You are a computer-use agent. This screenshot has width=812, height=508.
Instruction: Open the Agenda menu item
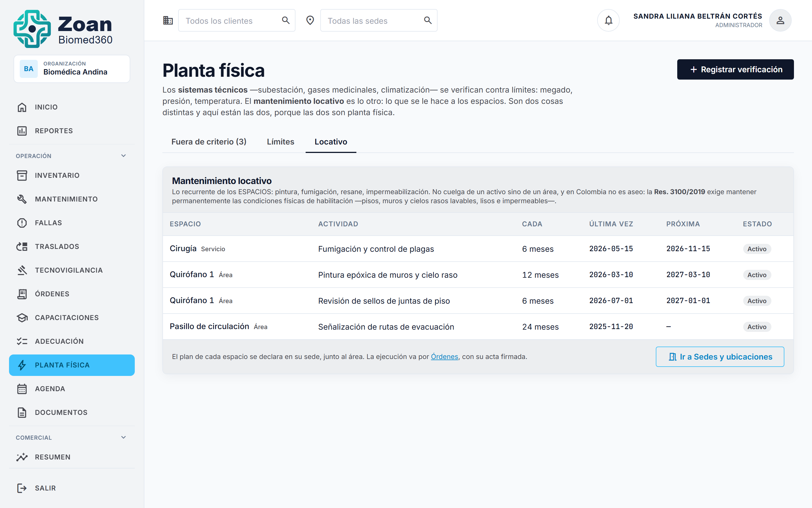point(72,389)
